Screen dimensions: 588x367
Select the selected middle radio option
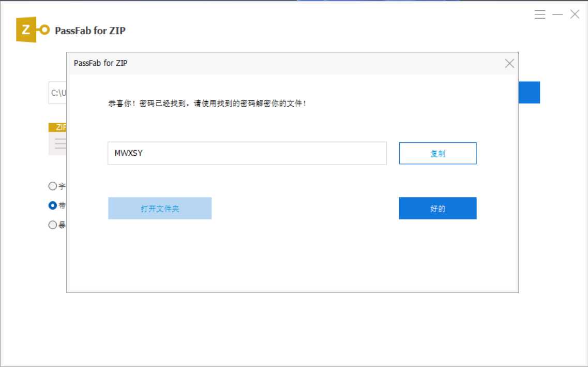[x=53, y=205]
